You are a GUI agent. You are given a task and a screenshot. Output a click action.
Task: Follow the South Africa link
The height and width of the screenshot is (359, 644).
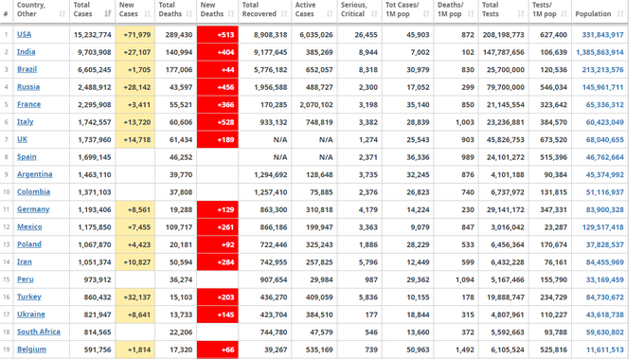pyautogui.click(x=39, y=332)
